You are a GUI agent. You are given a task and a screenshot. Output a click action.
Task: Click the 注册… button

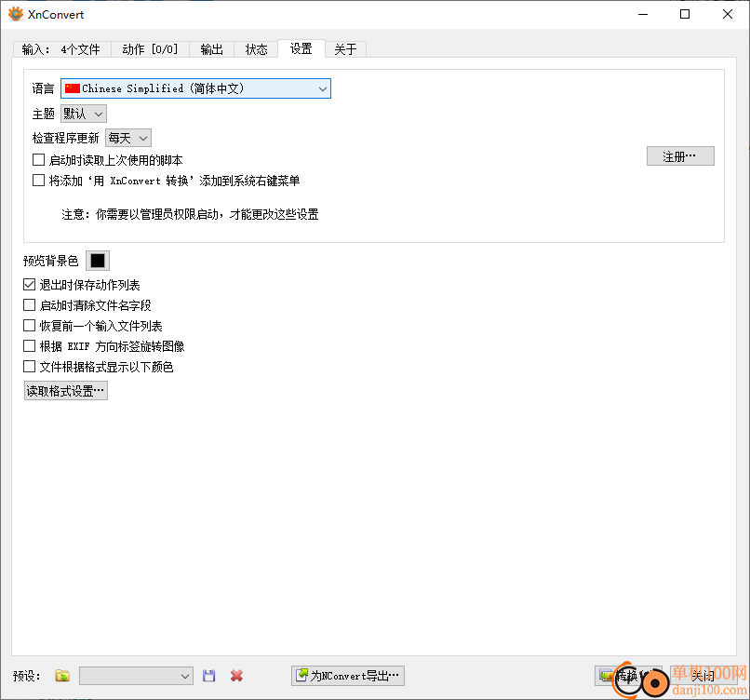coord(680,156)
